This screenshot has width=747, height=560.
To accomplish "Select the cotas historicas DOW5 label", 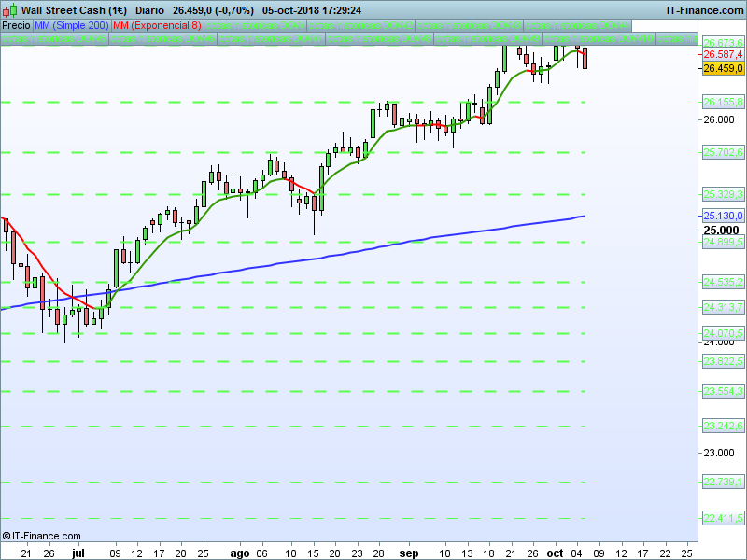I will (x=54, y=38).
